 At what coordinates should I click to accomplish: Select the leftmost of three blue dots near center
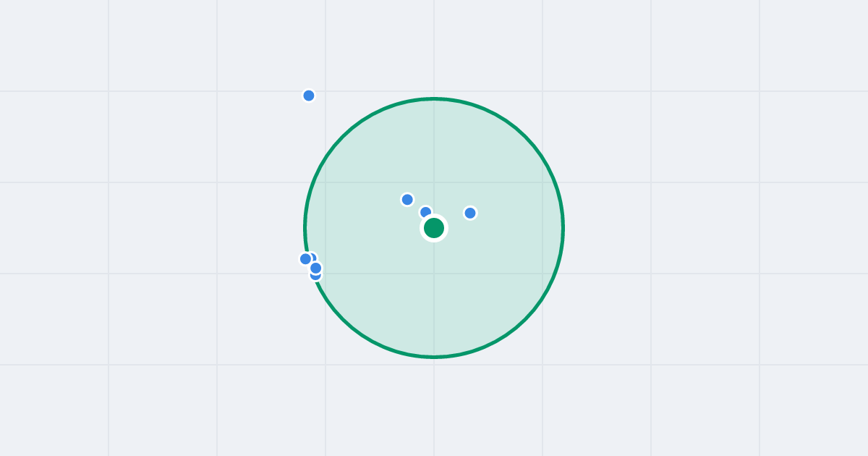click(x=407, y=200)
